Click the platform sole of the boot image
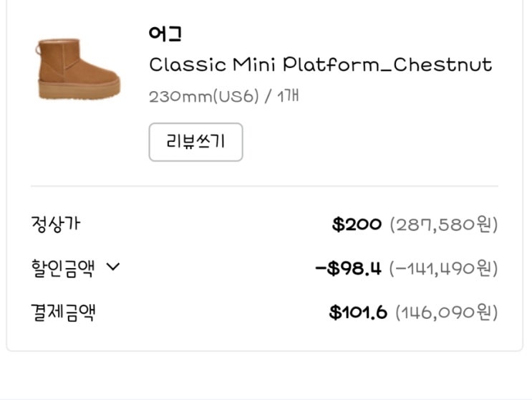Viewport: 532px width, 400px height. [79, 91]
